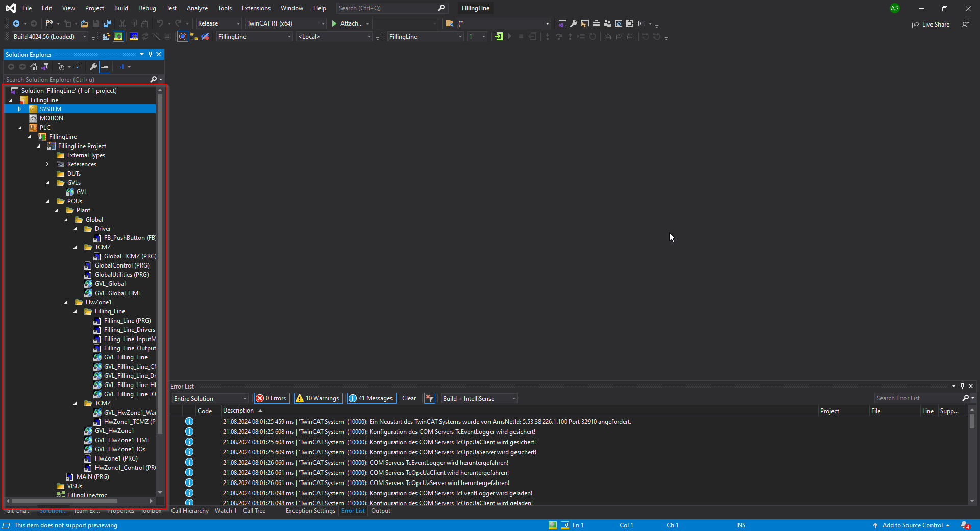Click the notifications bell in the status bar
The image size is (980, 531).
tap(965, 525)
